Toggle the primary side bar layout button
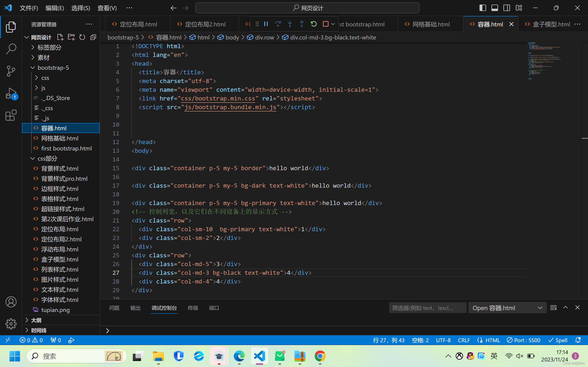This screenshot has width=588, height=367. (483, 8)
